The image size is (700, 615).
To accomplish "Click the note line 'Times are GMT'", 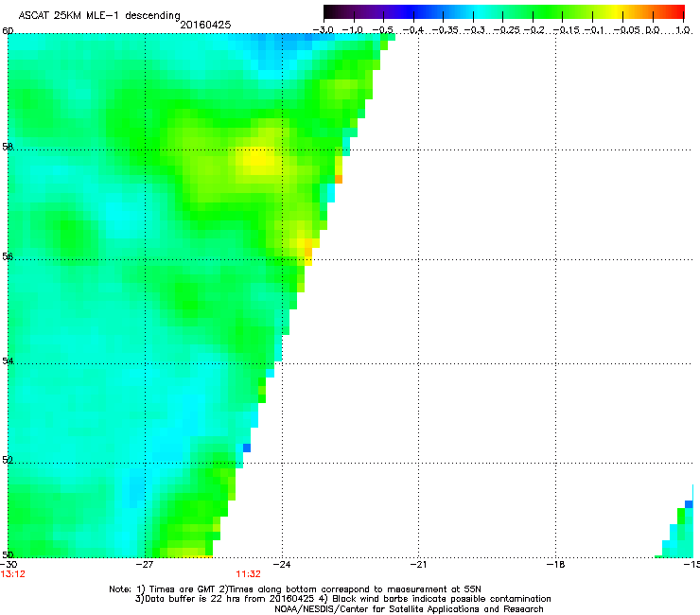I will 183,589.
